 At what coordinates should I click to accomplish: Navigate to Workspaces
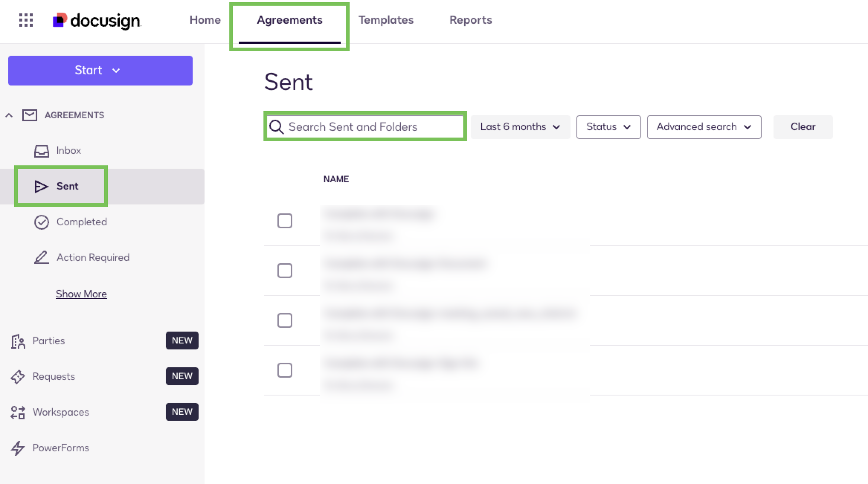tap(61, 412)
